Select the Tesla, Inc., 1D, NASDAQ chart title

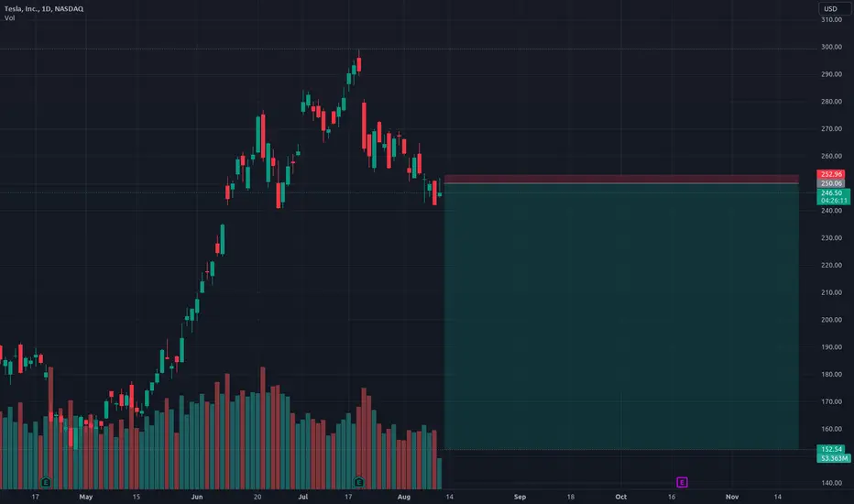44,9
